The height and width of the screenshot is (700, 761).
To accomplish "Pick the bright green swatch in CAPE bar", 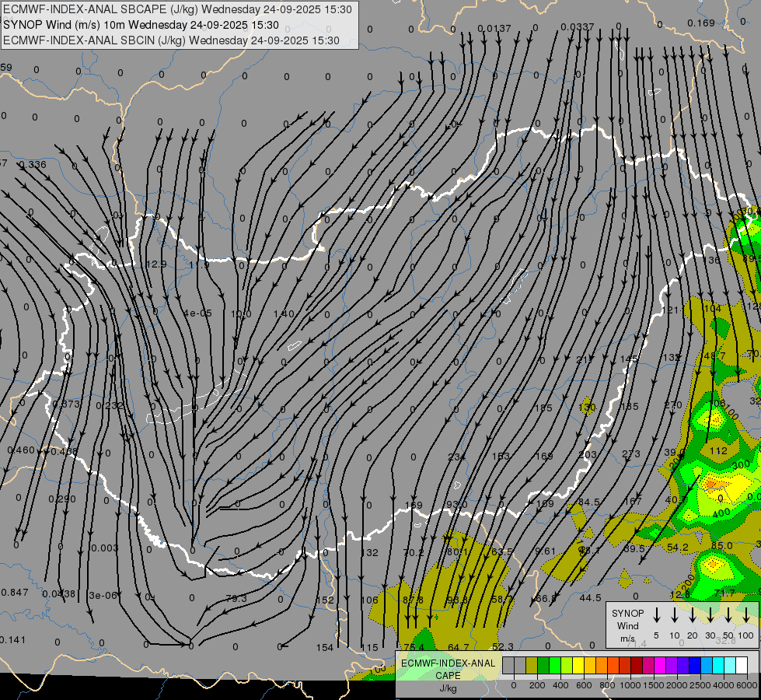I will (555, 666).
